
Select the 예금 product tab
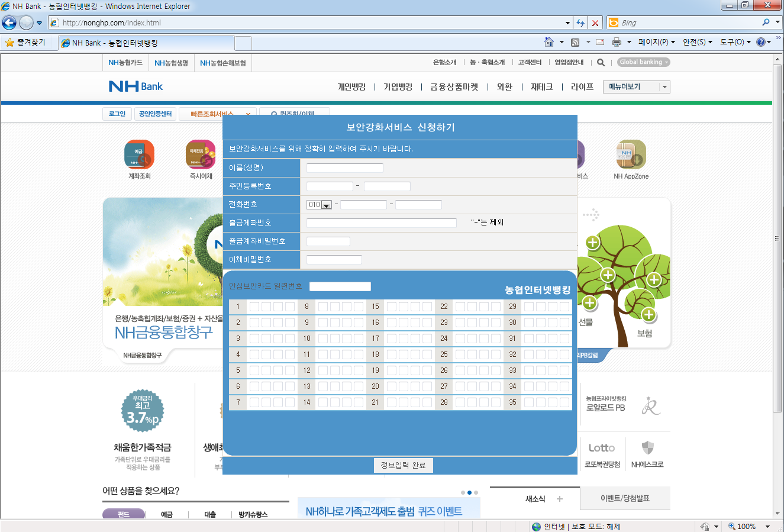[166, 514]
